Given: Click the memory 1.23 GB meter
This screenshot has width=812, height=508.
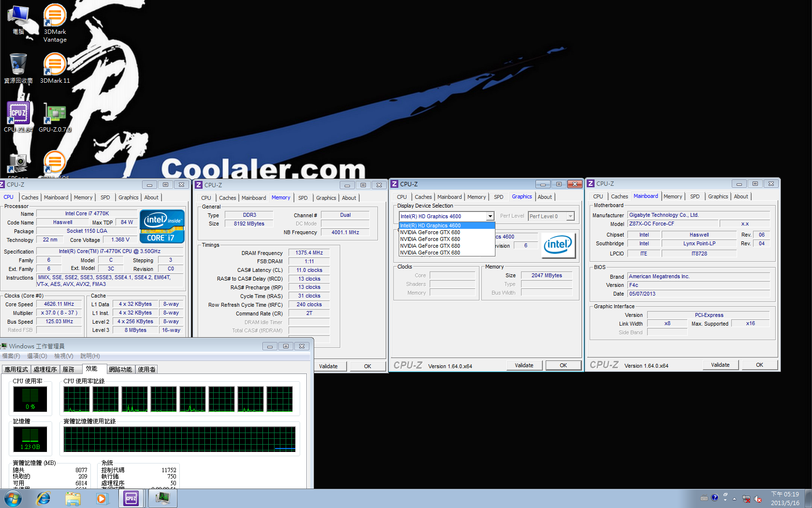Looking at the screenshot, I should point(30,439).
